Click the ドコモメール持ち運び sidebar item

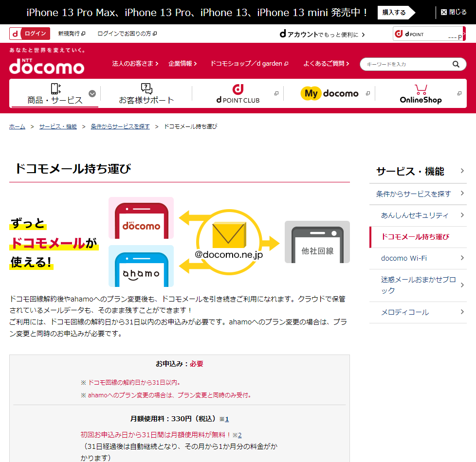[x=418, y=237]
